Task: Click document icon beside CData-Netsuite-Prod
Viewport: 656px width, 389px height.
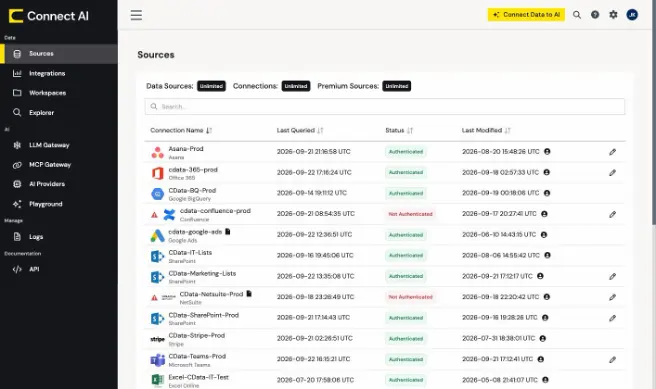Action: click(x=249, y=294)
